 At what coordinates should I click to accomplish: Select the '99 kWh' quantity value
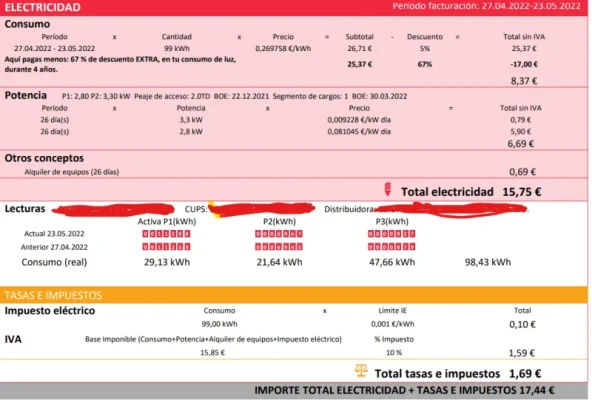pyautogui.click(x=177, y=48)
